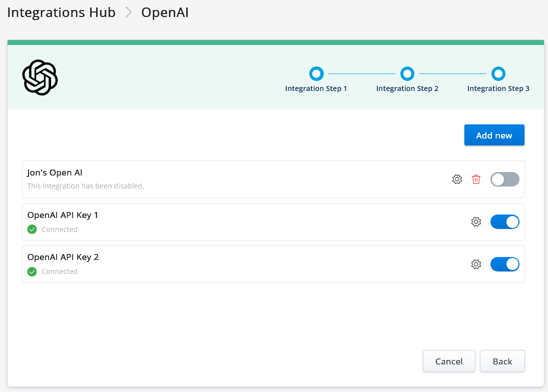Click the green Connected checkmark on API Key 1
This screenshot has width=548, height=392.
point(32,229)
